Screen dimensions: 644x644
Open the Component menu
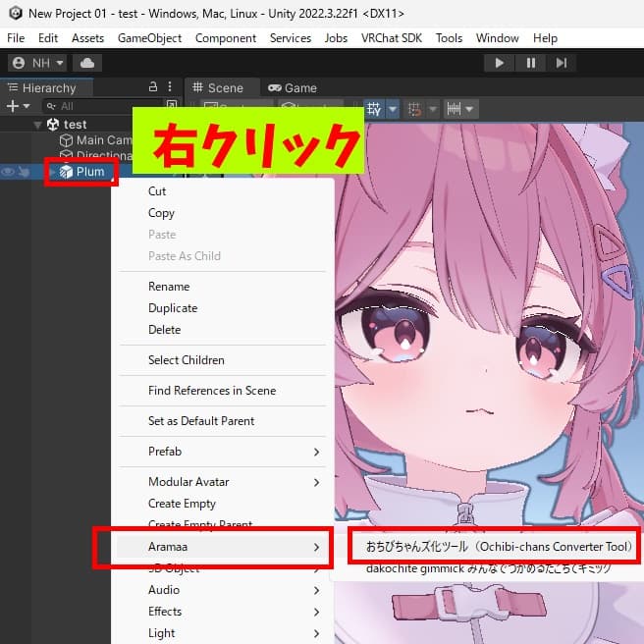[x=226, y=38]
